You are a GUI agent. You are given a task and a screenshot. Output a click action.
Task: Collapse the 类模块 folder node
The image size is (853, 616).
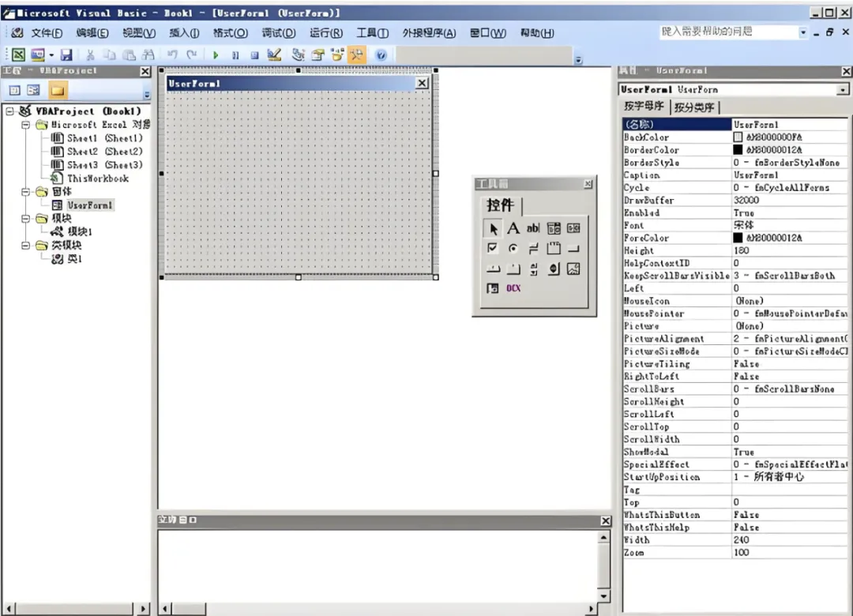(x=25, y=246)
